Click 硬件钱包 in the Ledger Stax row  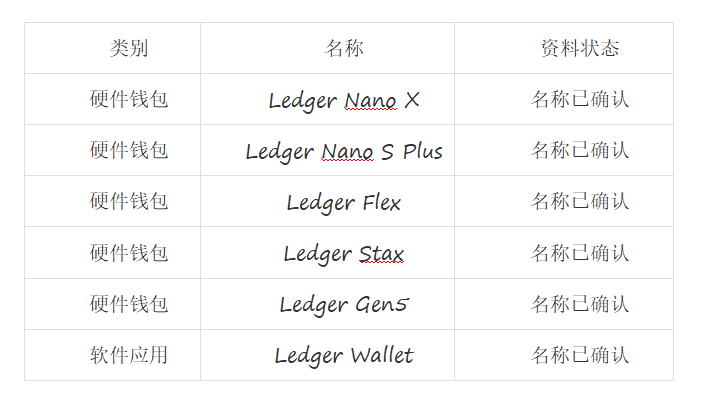click(129, 253)
